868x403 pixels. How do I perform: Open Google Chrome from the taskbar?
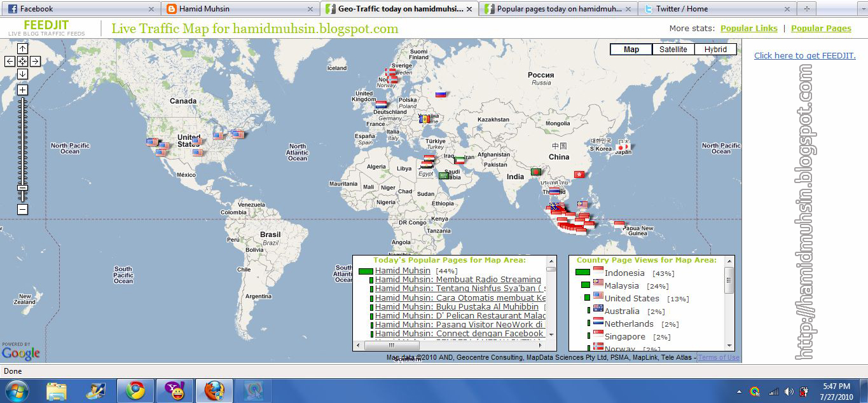[x=135, y=390]
